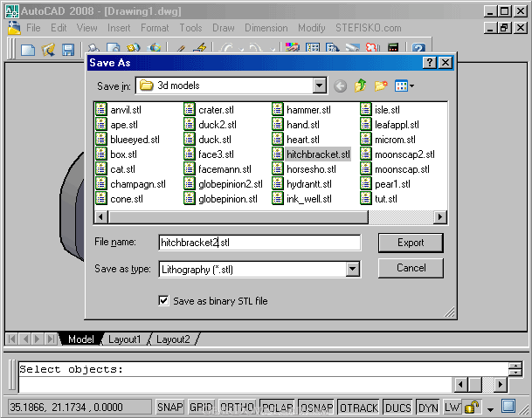This screenshot has height=418, width=532.
Task: Toggle OSNAP in status bar
Action: (x=316, y=408)
